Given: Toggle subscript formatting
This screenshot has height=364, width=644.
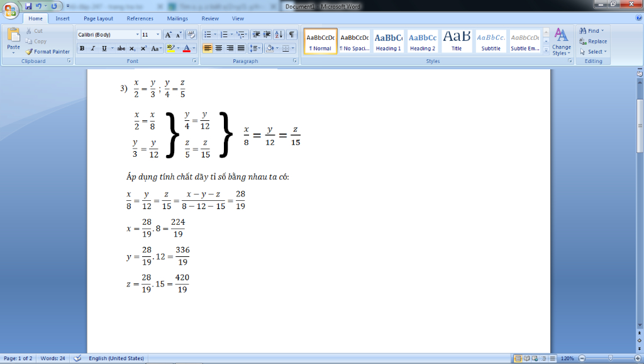Looking at the screenshot, I should click(x=132, y=48).
